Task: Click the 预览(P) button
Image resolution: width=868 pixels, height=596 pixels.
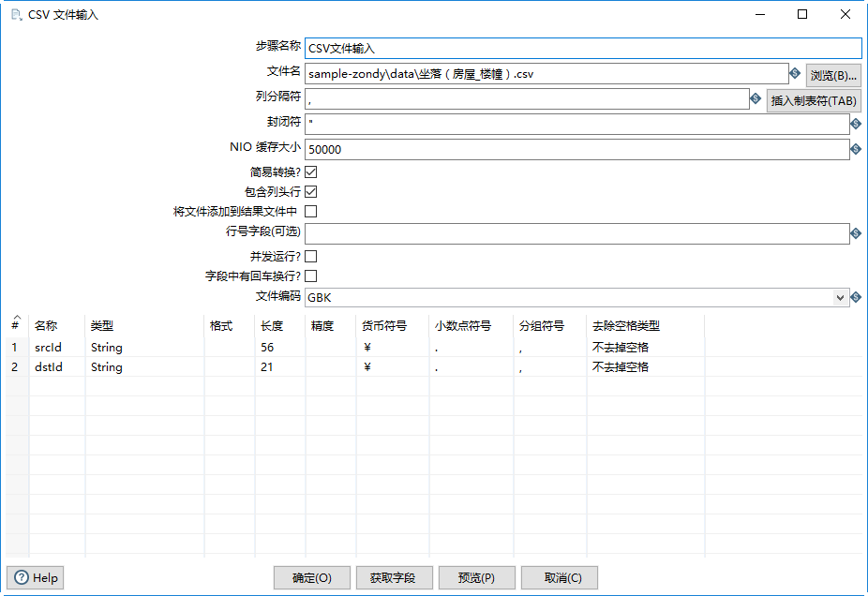Action: (x=476, y=578)
